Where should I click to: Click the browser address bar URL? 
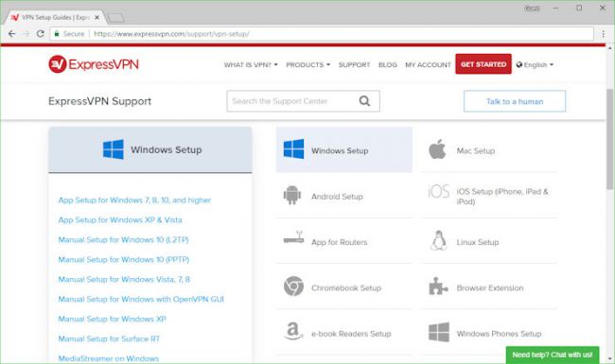171,34
